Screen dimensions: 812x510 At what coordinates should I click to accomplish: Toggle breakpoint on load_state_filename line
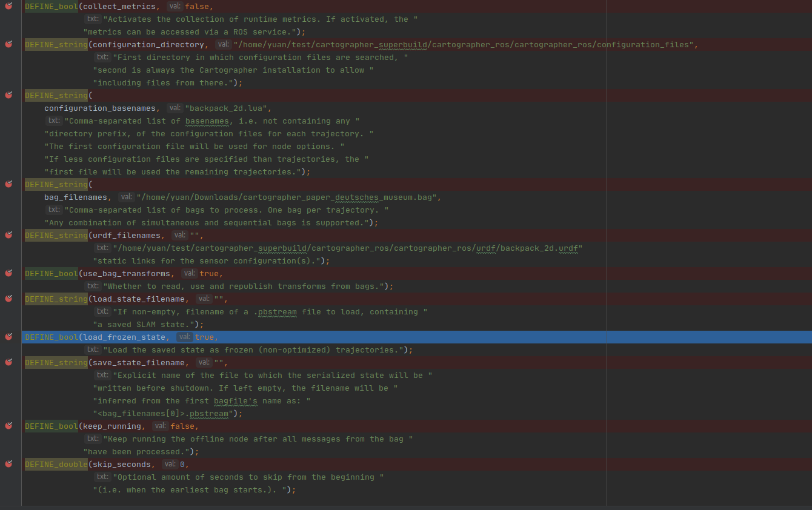coord(8,299)
